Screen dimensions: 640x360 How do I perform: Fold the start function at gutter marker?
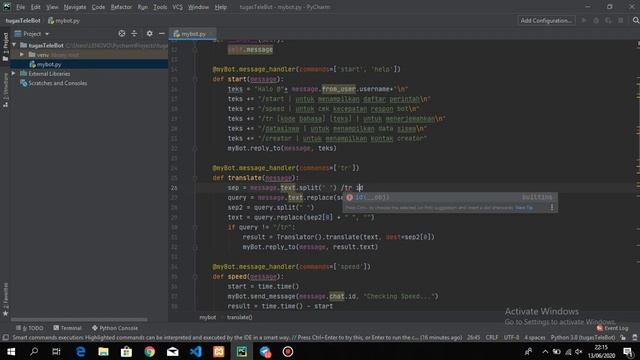[195, 79]
